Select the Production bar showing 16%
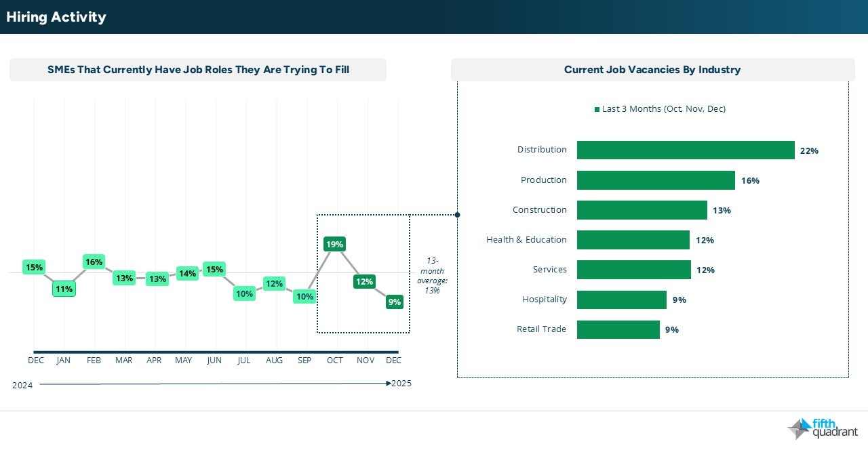The image size is (868, 452). pyautogui.click(x=655, y=180)
